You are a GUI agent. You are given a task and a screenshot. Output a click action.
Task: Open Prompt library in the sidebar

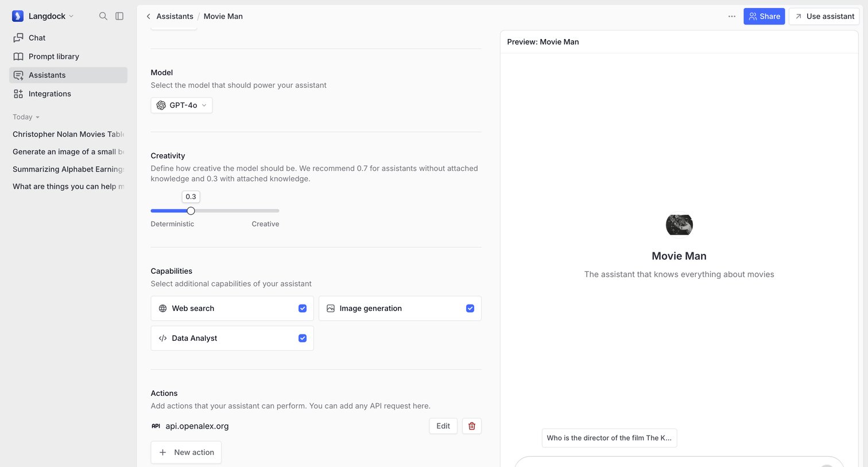[68, 56]
